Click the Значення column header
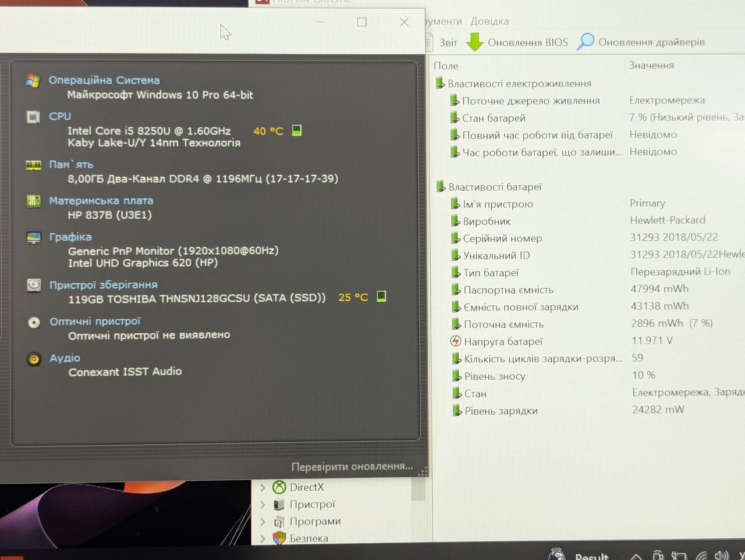Viewport: 745px width, 560px height. pyautogui.click(x=651, y=65)
